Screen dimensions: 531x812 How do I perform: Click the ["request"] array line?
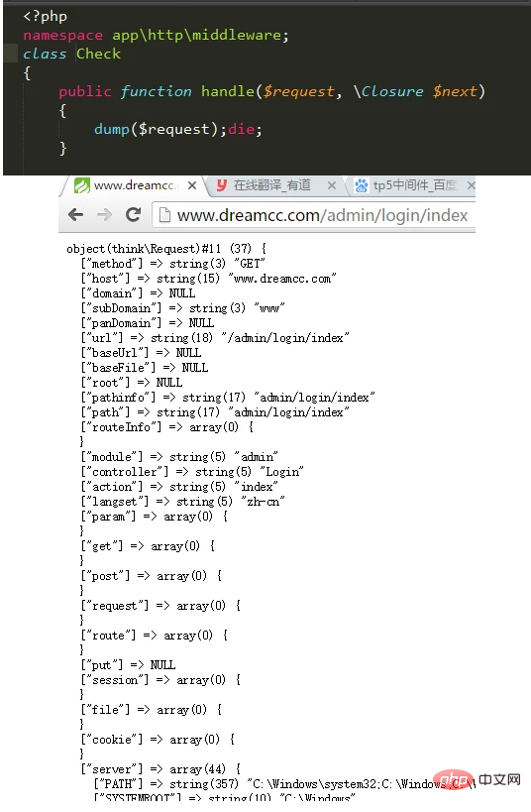[x=160, y=607]
